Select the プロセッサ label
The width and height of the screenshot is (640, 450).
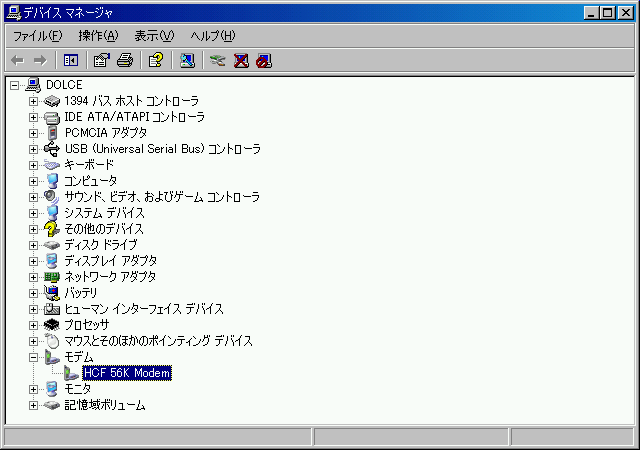[87, 325]
